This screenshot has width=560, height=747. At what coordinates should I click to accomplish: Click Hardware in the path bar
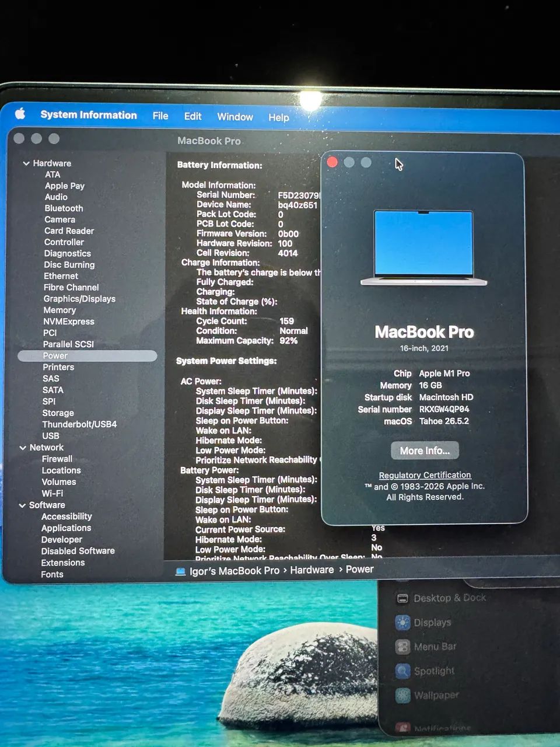(312, 570)
